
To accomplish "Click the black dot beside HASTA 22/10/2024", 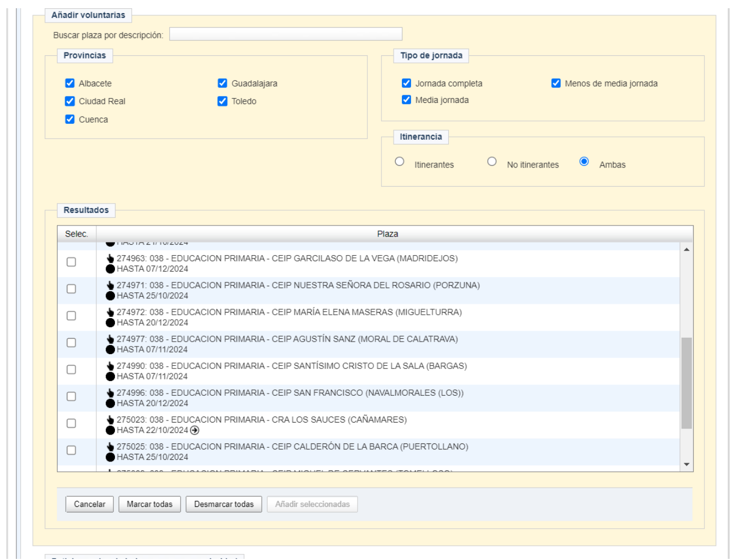I will pyautogui.click(x=110, y=430).
